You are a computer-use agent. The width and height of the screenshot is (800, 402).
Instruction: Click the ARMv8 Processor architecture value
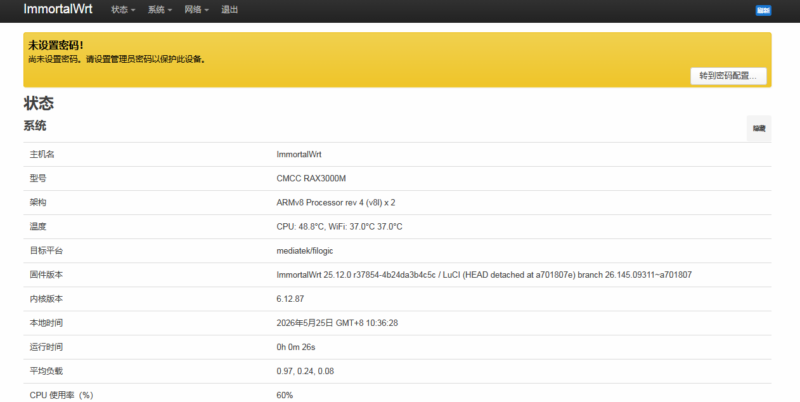336,203
